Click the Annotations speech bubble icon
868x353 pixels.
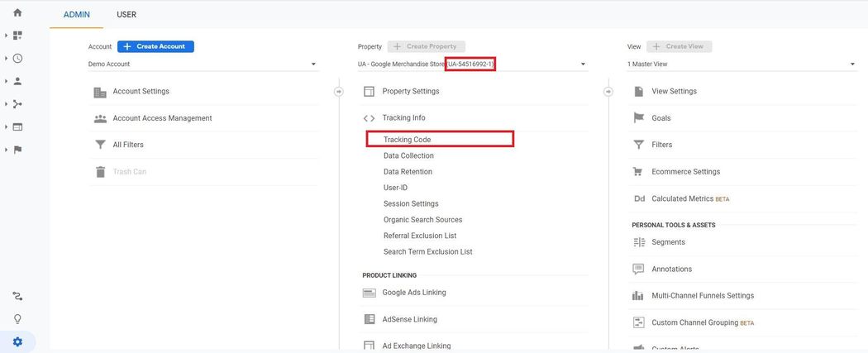pos(639,269)
